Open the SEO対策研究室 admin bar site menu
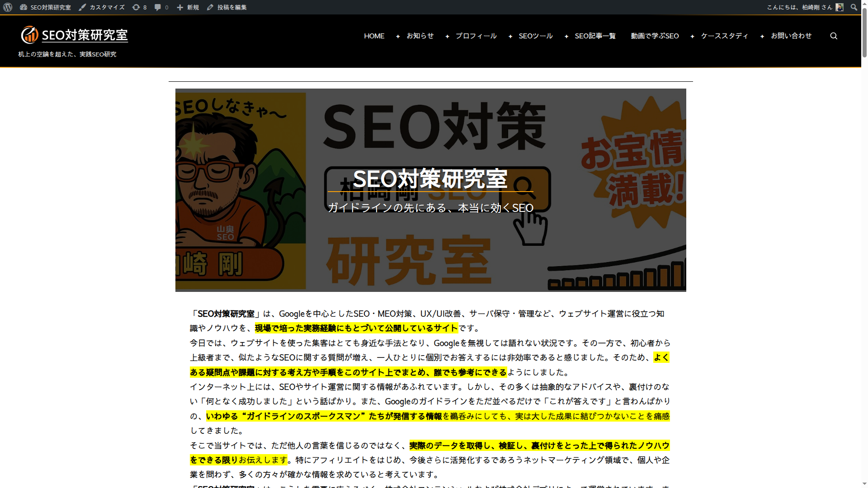Viewport: 868px width, 488px height. coord(45,7)
